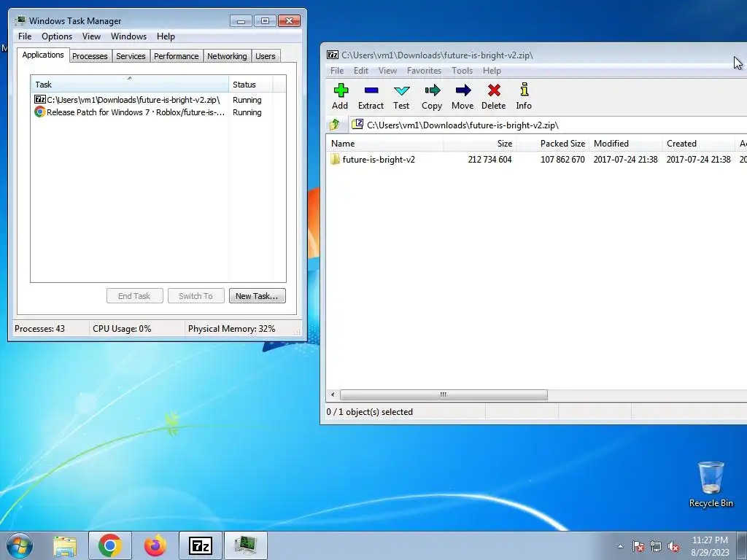The image size is (747, 560).
Task: Sort 7-Zip list by Size column
Action: pyautogui.click(x=480, y=144)
